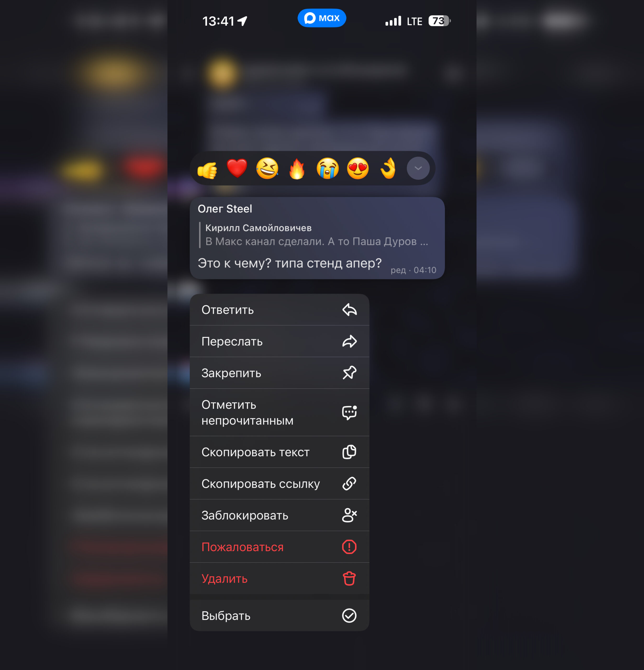The height and width of the screenshot is (670, 644).
Task: React with the OK hand emoji
Action: click(x=388, y=168)
